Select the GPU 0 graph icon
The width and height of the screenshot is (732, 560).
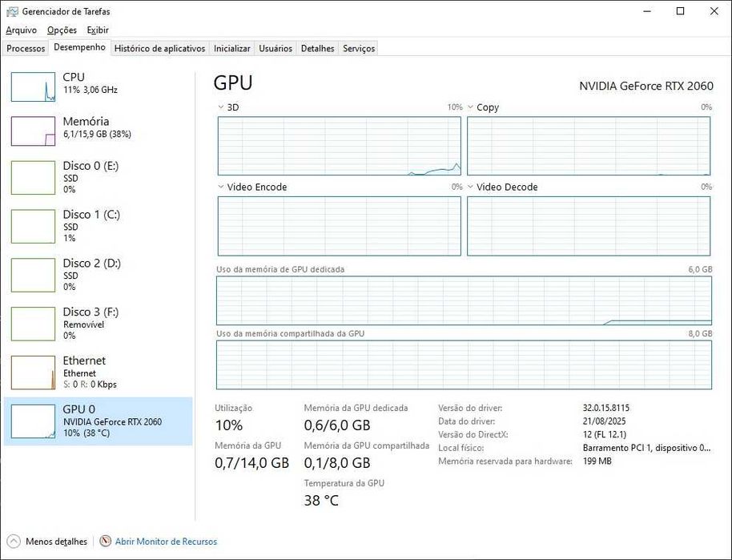pos(33,421)
